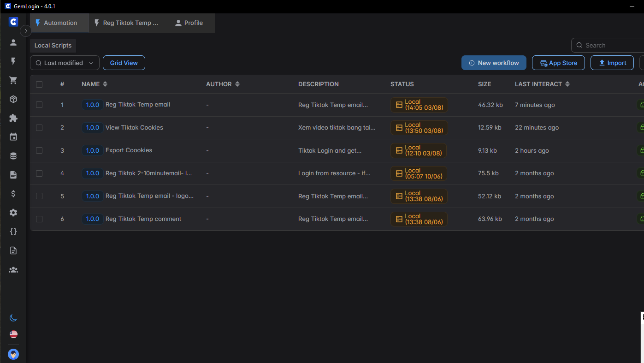Click the Import button
Viewport: 644px width, 363px height.
(612, 63)
